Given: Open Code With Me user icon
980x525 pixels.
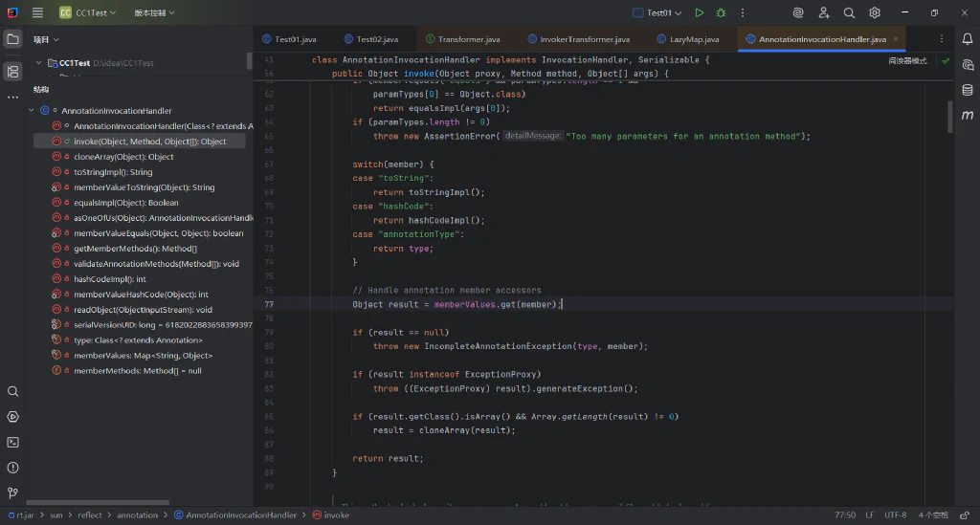Looking at the screenshot, I should click(824, 12).
